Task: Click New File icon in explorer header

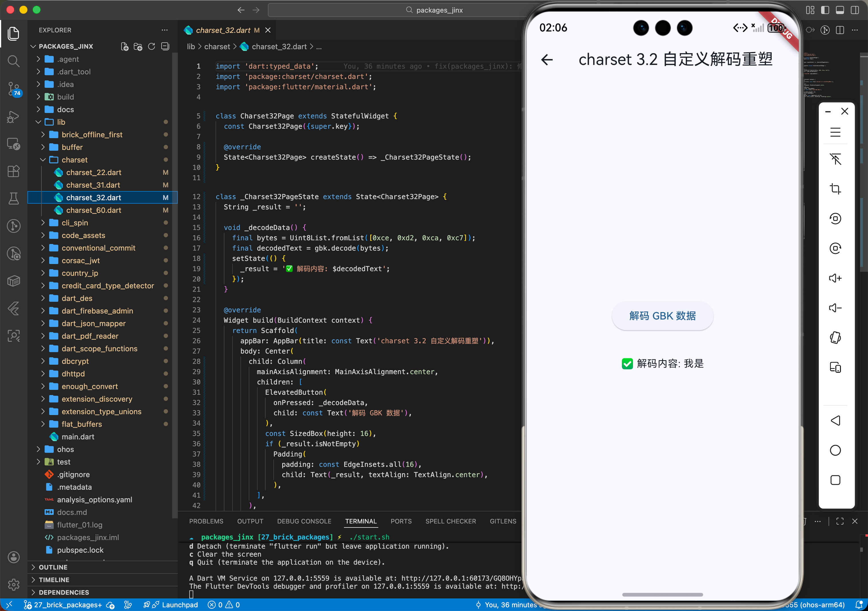Action: click(124, 47)
